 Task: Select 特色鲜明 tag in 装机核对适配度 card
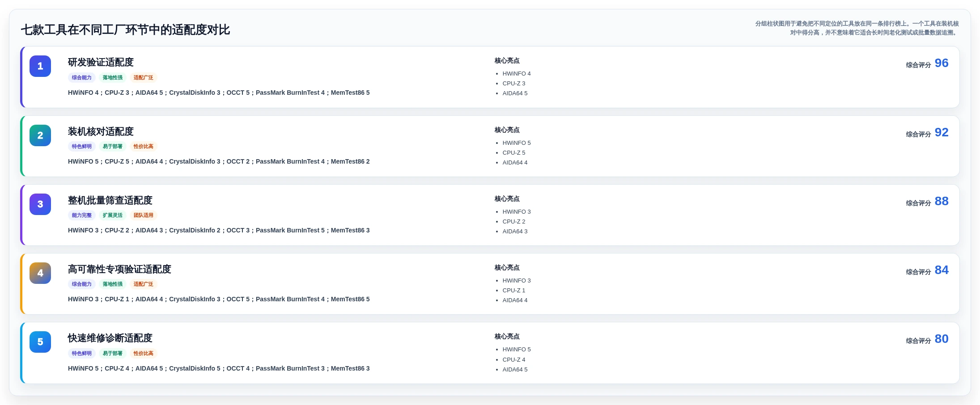pyautogui.click(x=82, y=146)
